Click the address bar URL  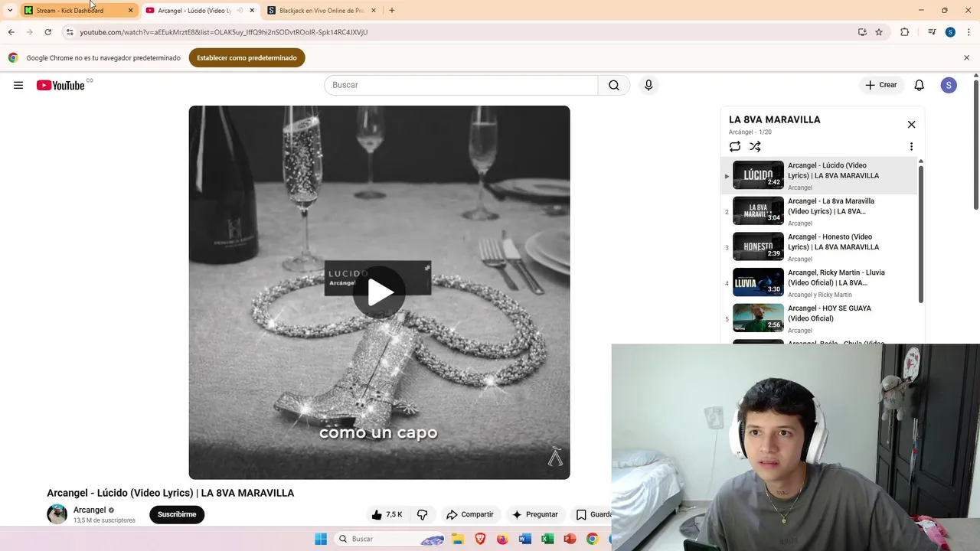[224, 32]
